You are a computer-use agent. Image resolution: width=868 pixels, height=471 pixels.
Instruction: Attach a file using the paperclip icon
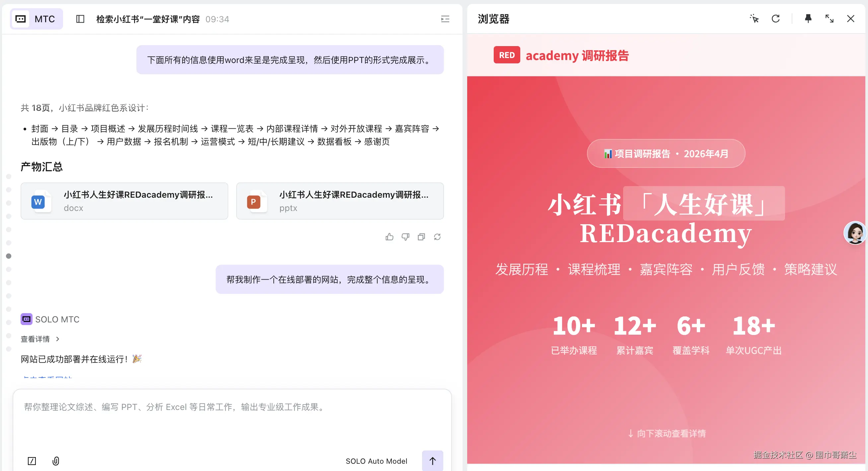pyautogui.click(x=56, y=461)
